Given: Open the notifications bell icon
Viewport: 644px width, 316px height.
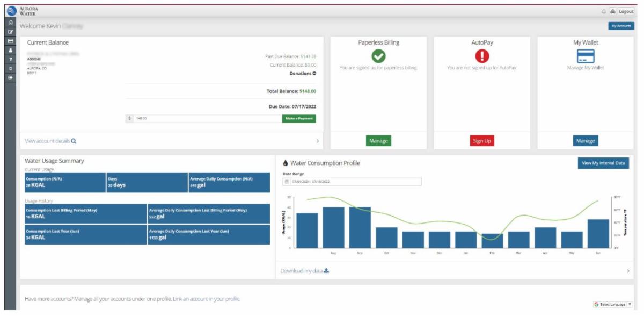Looking at the screenshot, I should pos(604,11).
